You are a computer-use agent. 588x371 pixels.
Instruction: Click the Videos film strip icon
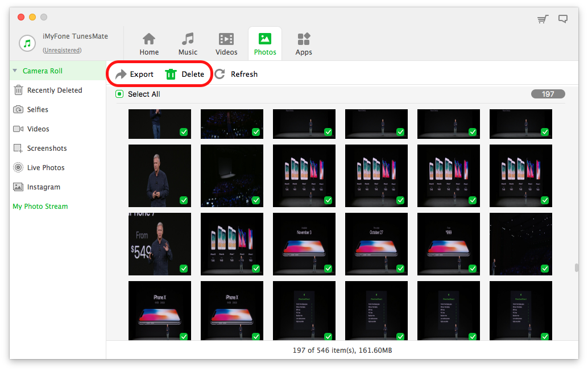[x=226, y=39]
